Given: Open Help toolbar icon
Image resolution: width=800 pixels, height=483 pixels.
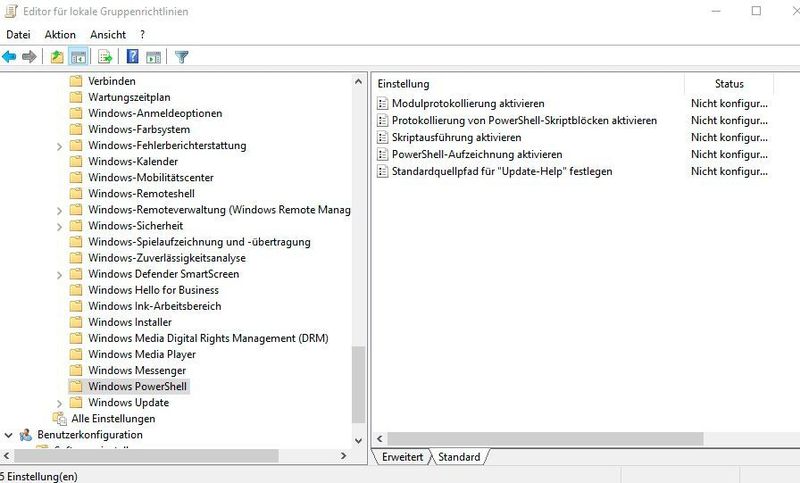Looking at the screenshot, I should pyautogui.click(x=133, y=56).
